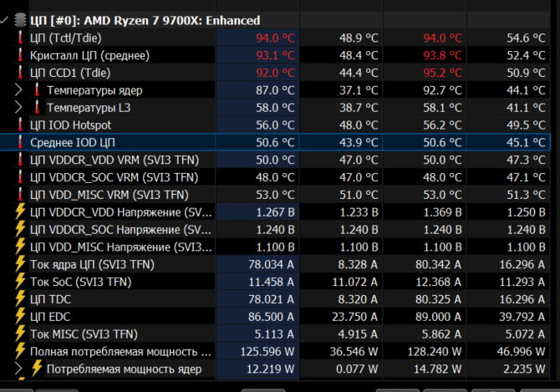
Task: Click the CPU chip icon beside AMD Ryzen header
Action: coord(20,20)
